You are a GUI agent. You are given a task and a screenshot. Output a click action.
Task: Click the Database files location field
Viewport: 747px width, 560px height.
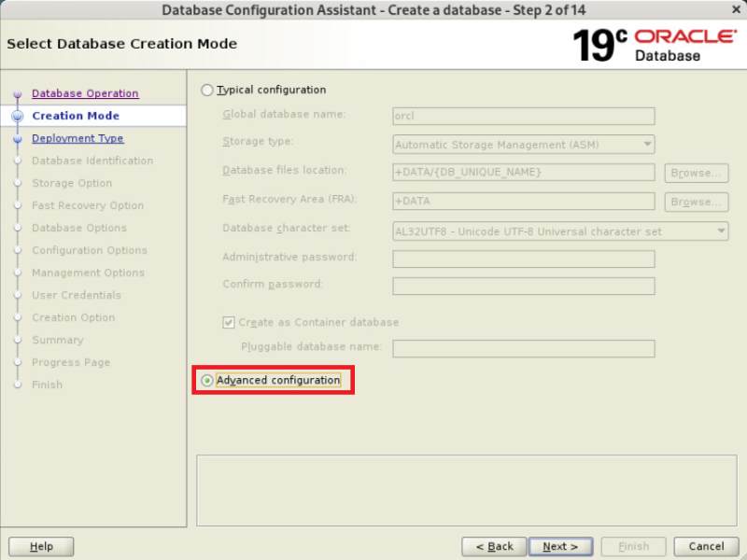pyautogui.click(x=524, y=173)
